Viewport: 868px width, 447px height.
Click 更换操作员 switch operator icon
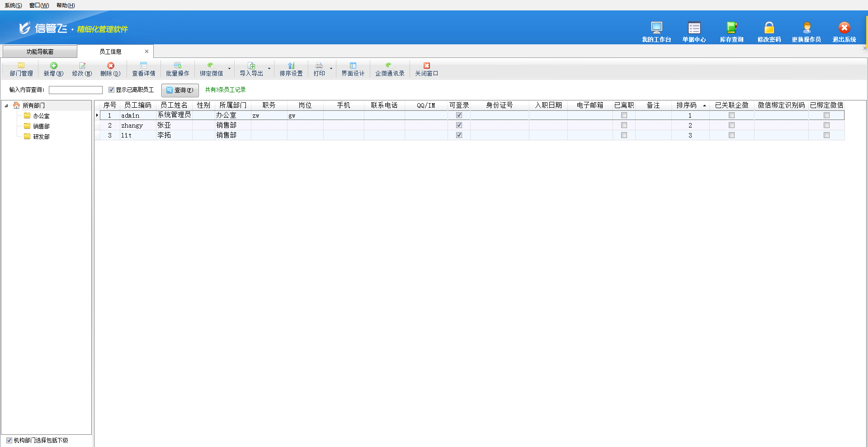807,28
